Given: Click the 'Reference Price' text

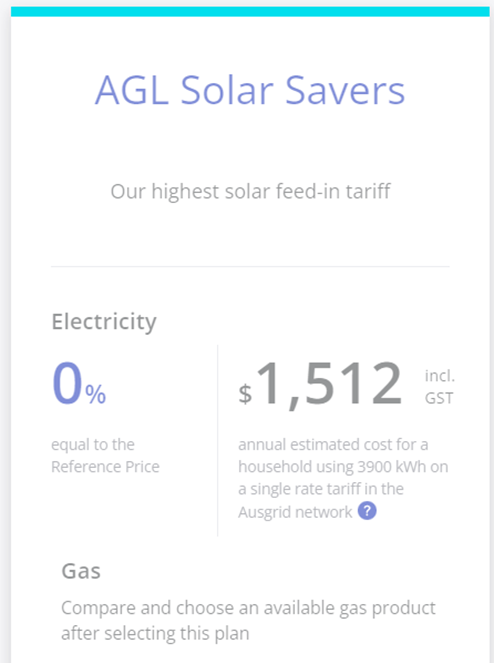Looking at the screenshot, I should pyautogui.click(x=105, y=467).
